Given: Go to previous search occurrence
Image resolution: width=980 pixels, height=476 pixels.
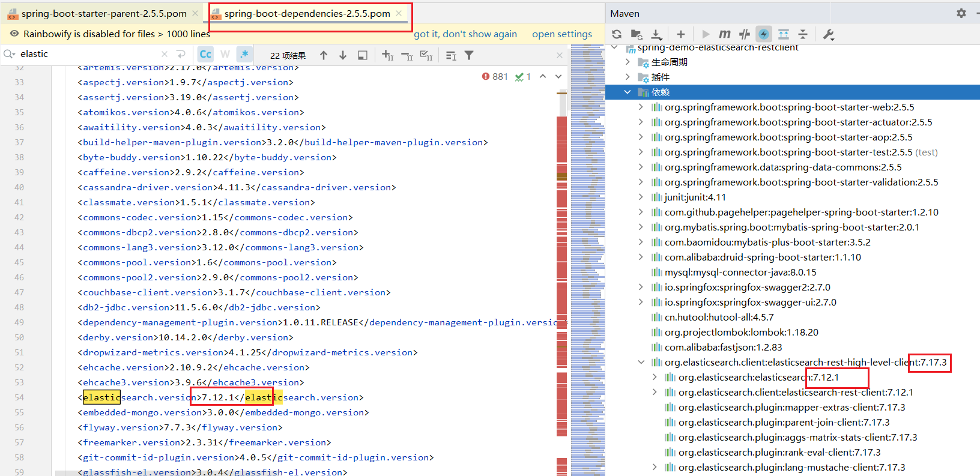Looking at the screenshot, I should [324, 55].
